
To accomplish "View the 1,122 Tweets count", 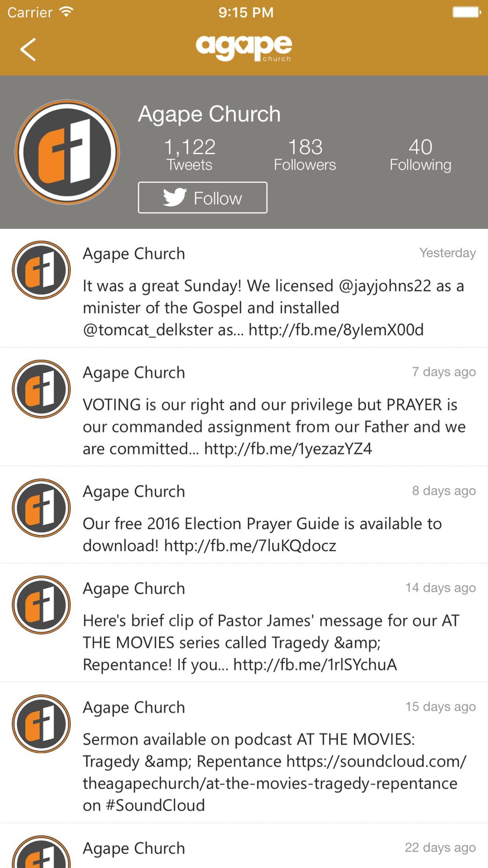I will point(189,154).
